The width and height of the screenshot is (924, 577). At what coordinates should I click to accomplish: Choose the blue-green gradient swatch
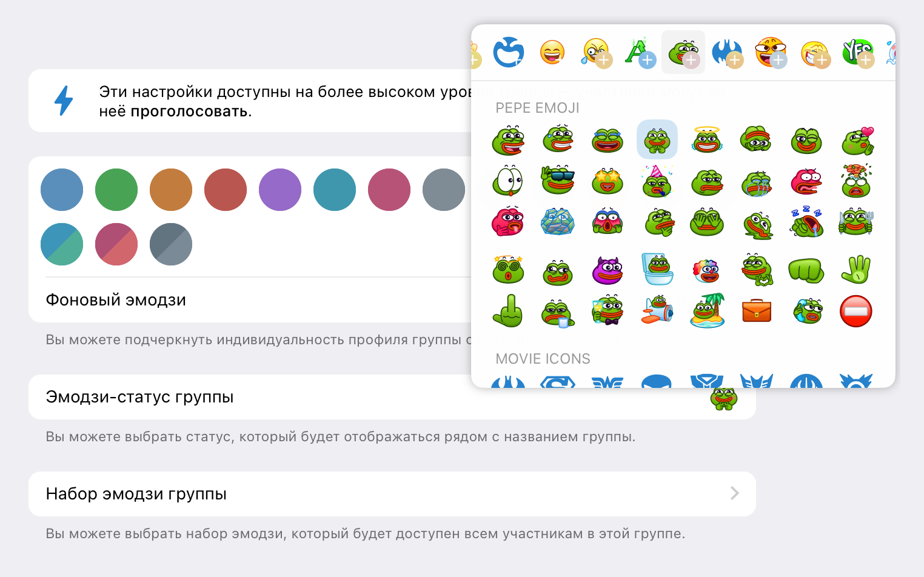[x=62, y=244]
